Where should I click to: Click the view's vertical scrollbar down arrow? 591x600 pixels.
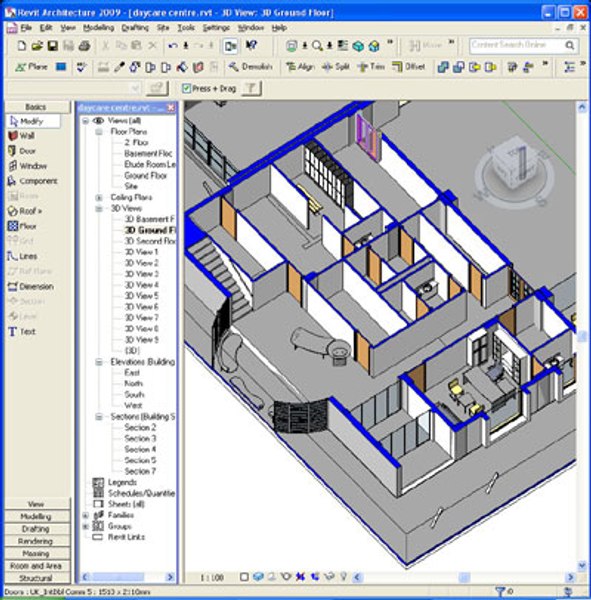point(582,565)
